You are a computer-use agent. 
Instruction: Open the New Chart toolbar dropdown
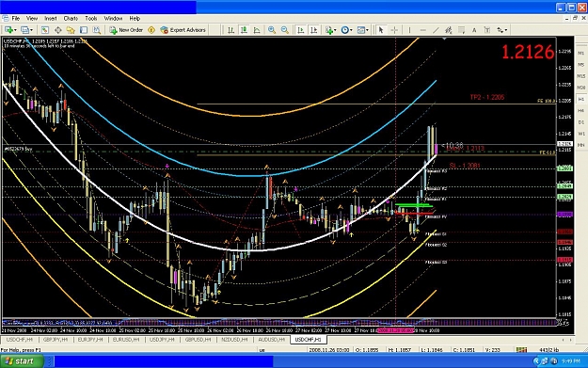(9, 30)
